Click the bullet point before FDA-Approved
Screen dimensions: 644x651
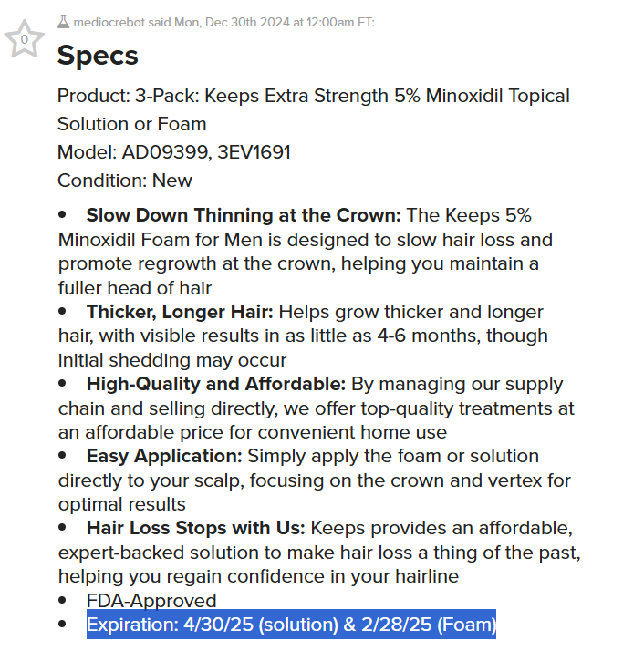pyautogui.click(x=63, y=601)
